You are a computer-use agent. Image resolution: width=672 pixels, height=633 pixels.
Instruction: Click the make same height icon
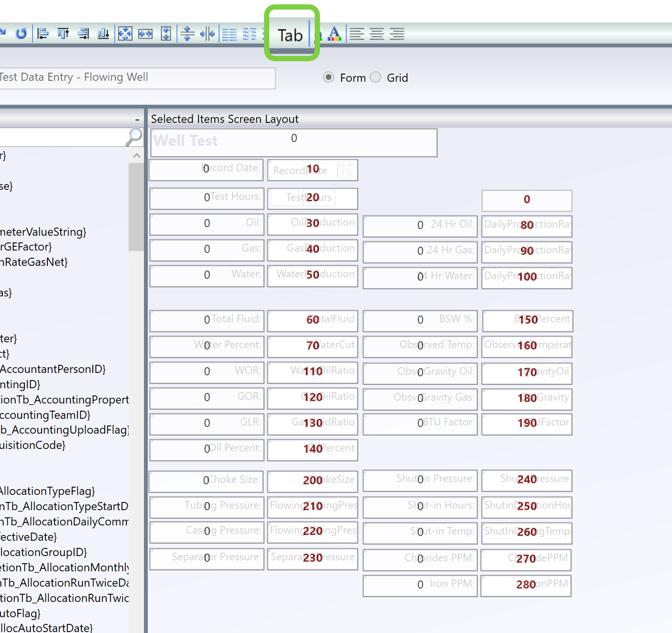pos(165,33)
